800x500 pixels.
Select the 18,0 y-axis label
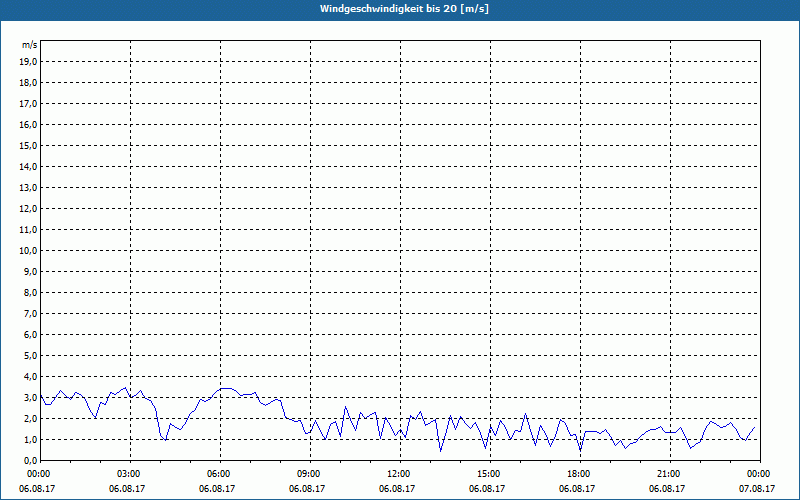tap(28, 83)
